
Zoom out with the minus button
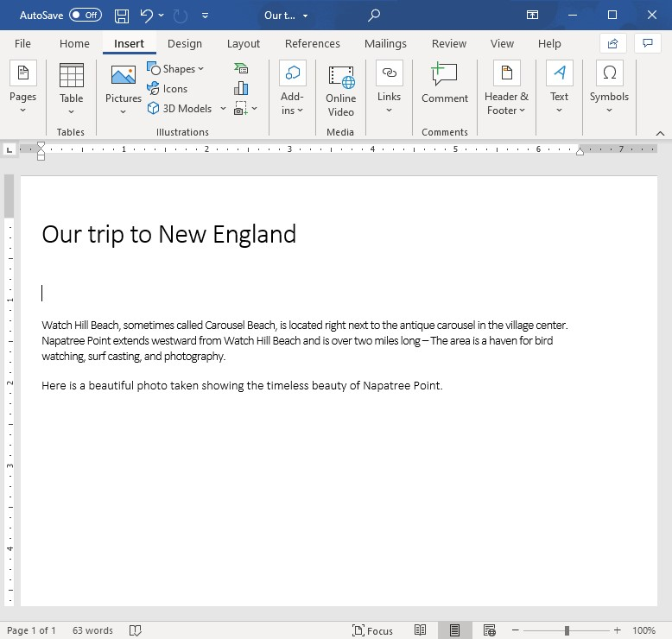click(516, 630)
